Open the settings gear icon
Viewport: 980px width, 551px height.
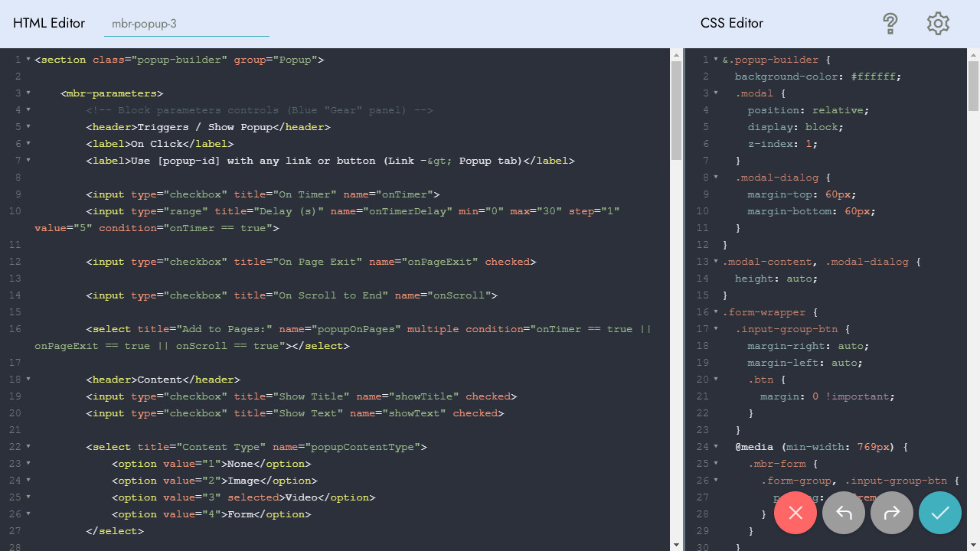click(938, 24)
